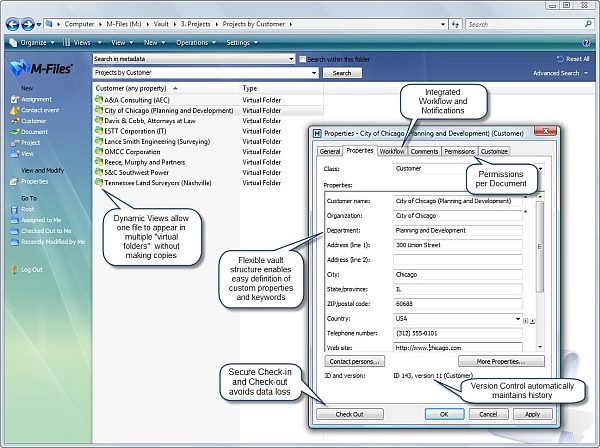Select the Reece, Murphy and Partners row

click(x=208, y=162)
